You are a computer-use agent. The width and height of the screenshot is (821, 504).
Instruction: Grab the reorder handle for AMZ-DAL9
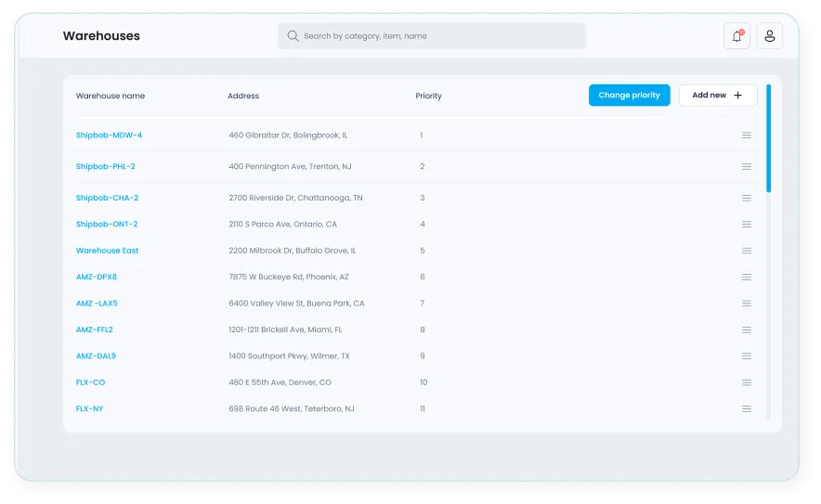click(747, 355)
